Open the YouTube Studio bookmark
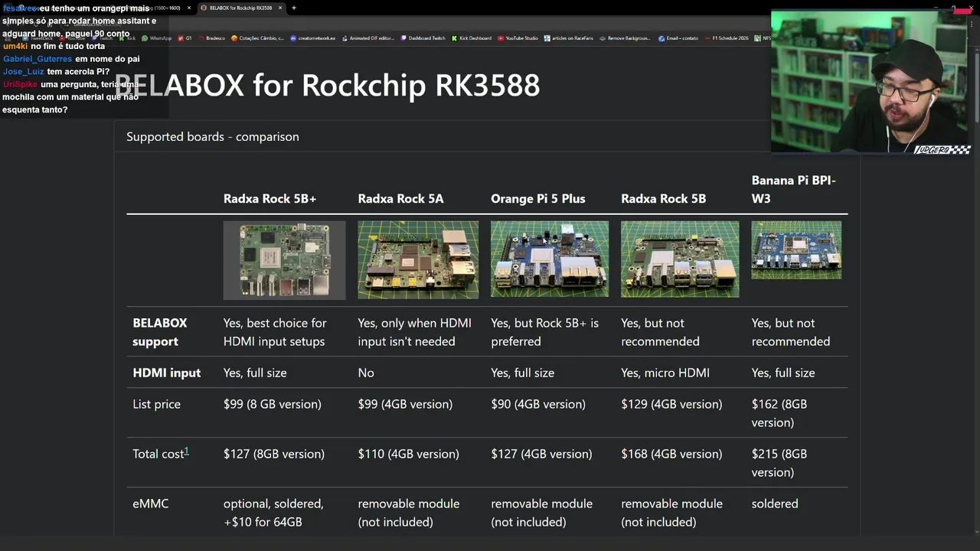The height and width of the screenshot is (551, 980). point(518,37)
